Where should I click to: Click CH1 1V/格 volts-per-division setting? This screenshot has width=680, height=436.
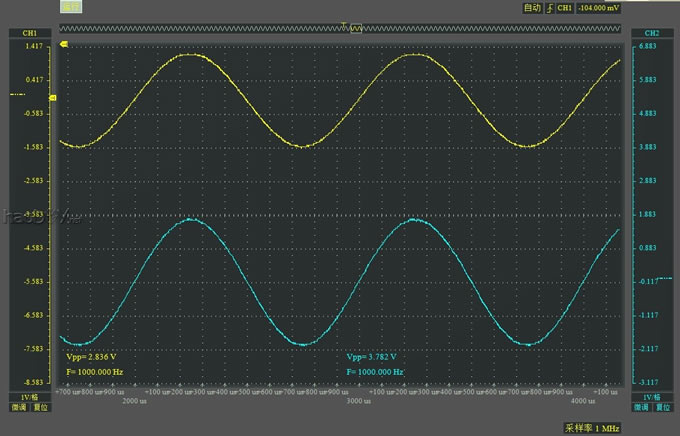tap(22, 397)
